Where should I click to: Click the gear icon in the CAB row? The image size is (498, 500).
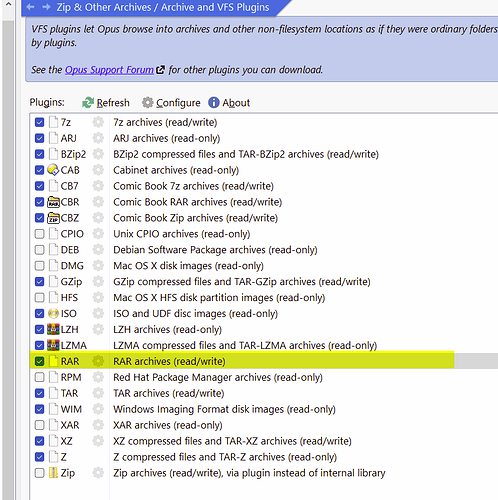tap(98, 170)
